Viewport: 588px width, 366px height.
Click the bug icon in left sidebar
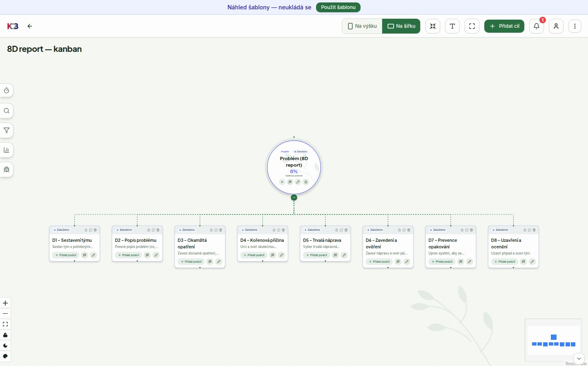[7, 170]
